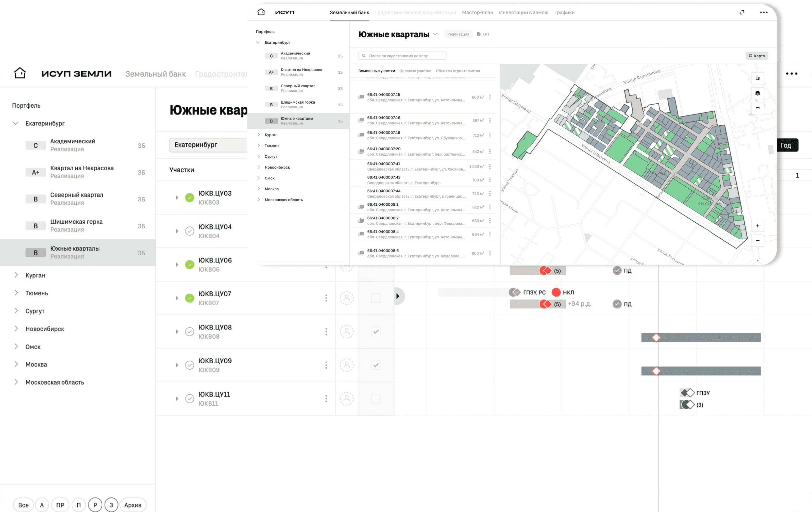Expand the Курган node in the background portfolio tree
This screenshot has height=512, width=812.
click(16, 275)
